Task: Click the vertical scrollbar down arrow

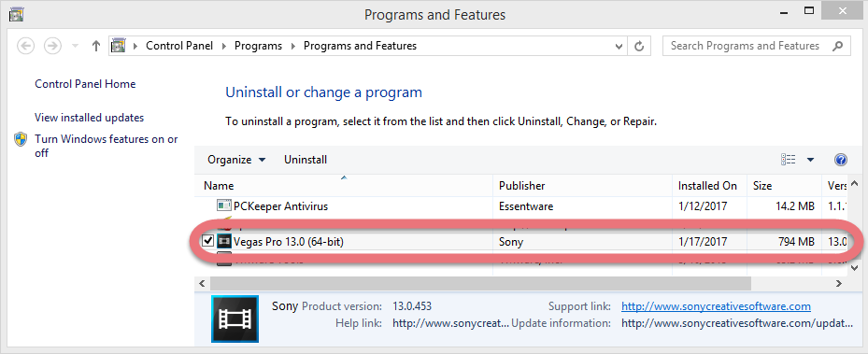Action: click(854, 268)
